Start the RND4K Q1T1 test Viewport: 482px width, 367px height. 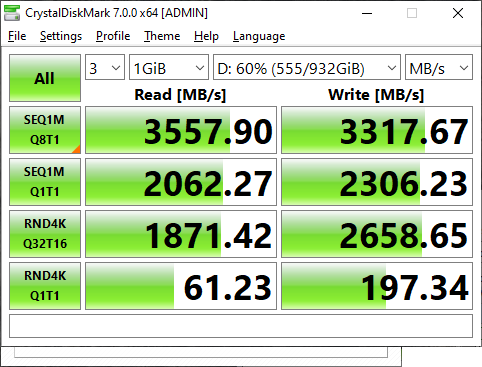[45, 286]
